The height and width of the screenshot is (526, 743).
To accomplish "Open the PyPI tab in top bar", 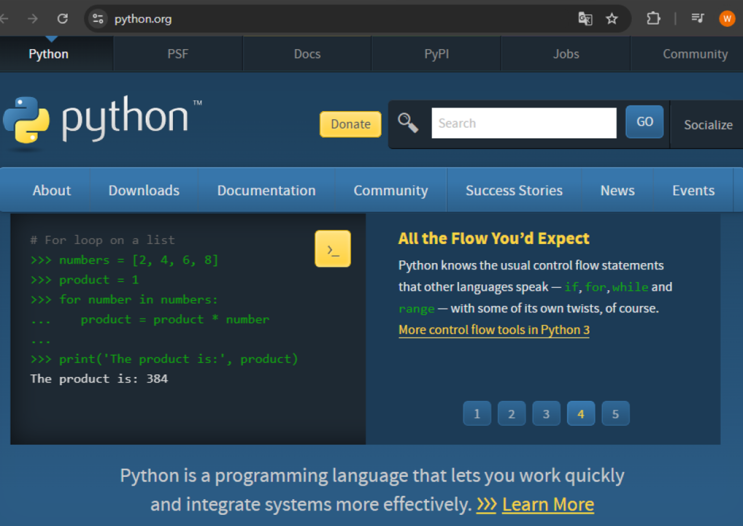I will (x=436, y=54).
